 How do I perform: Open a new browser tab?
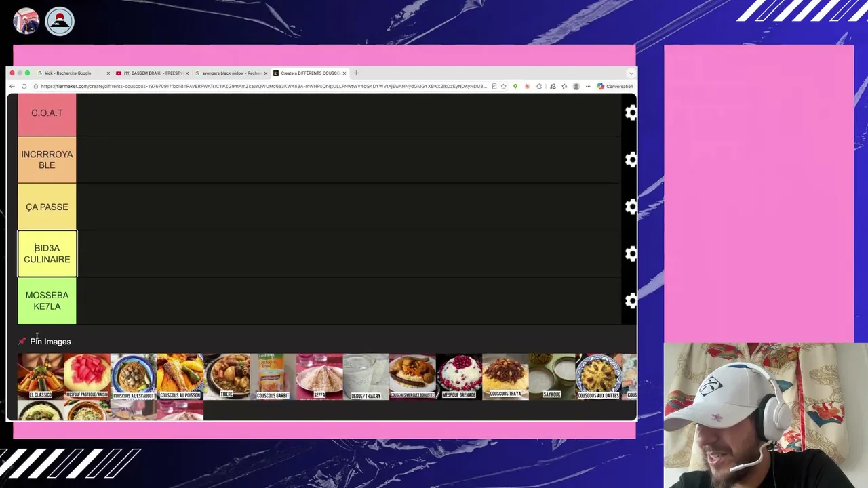(x=356, y=73)
